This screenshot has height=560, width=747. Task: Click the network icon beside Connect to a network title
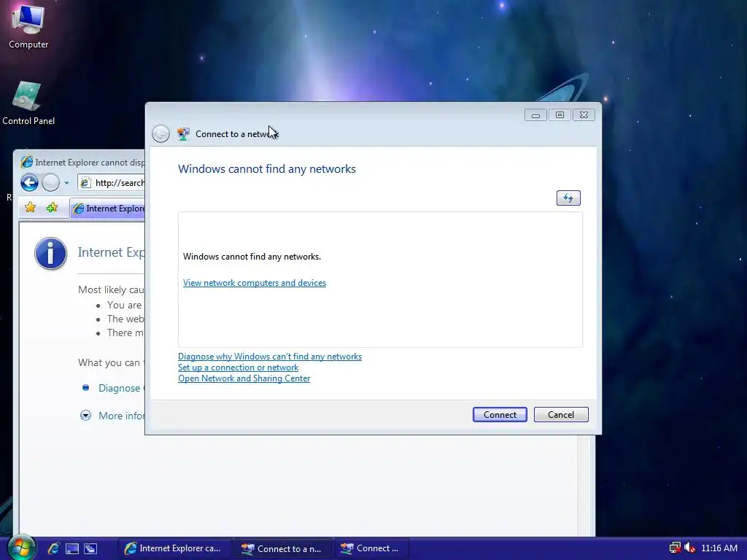[x=183, y=134]
